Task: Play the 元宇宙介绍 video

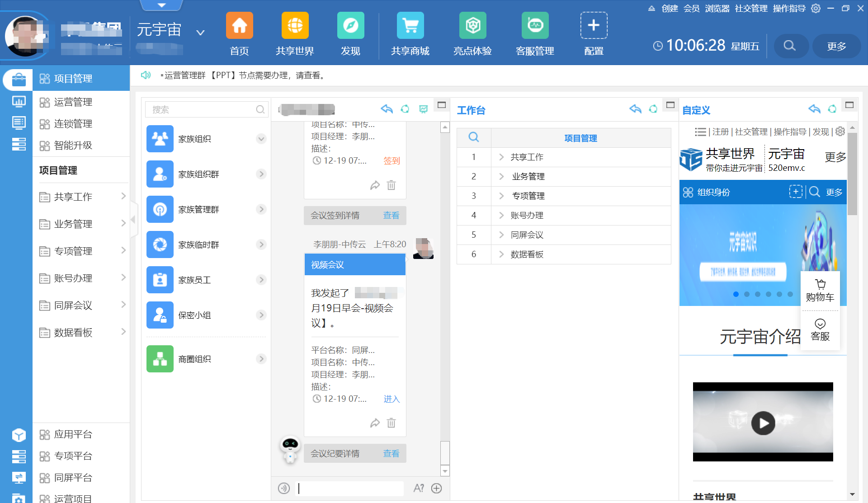Action: click(763, 423)
